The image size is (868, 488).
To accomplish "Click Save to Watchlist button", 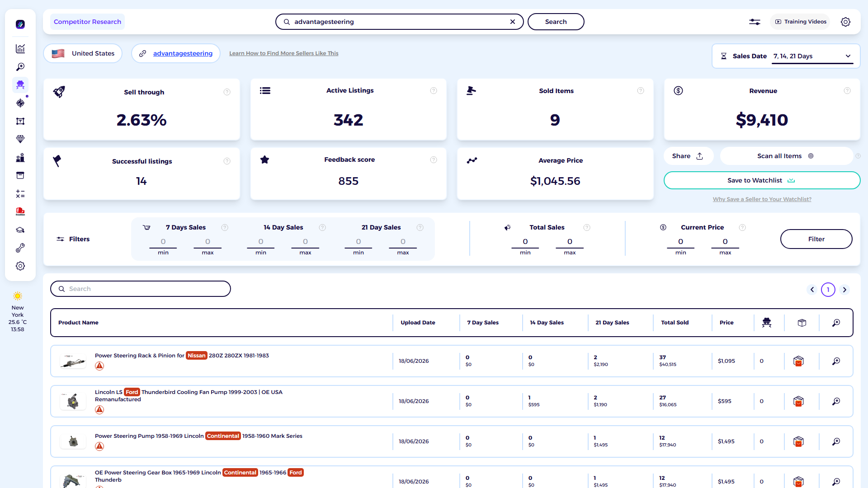I will point(762,180).
